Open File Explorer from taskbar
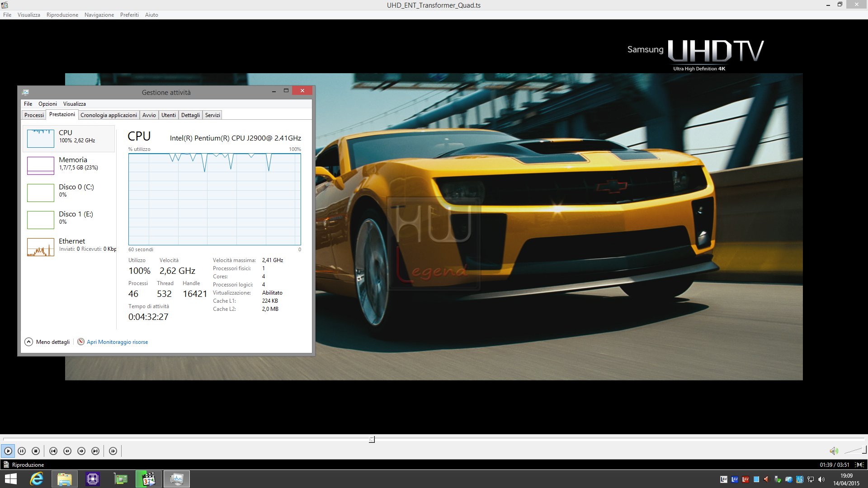The width and height of the screenshot is (868, 488). pos(65,479)
